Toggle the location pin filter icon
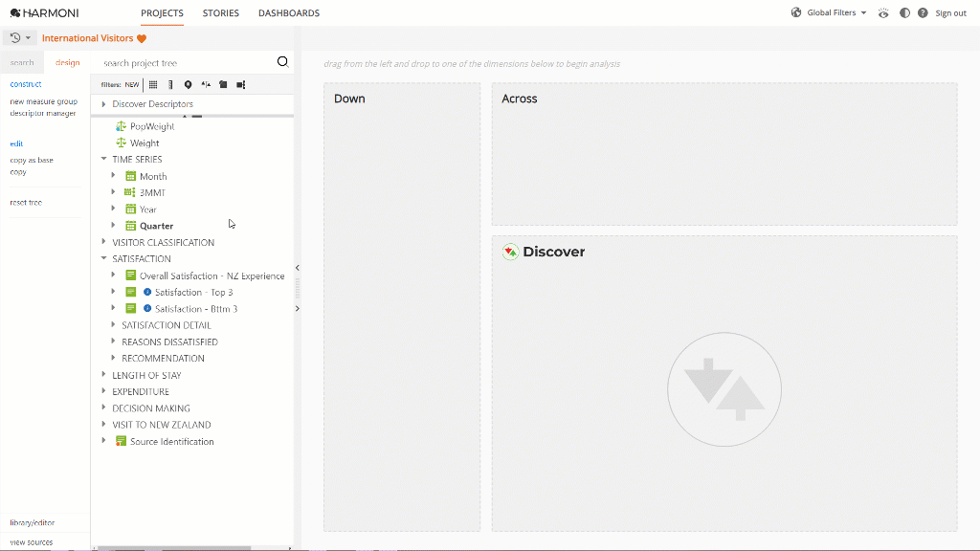The image size is (980, 551). pos(188,84)
